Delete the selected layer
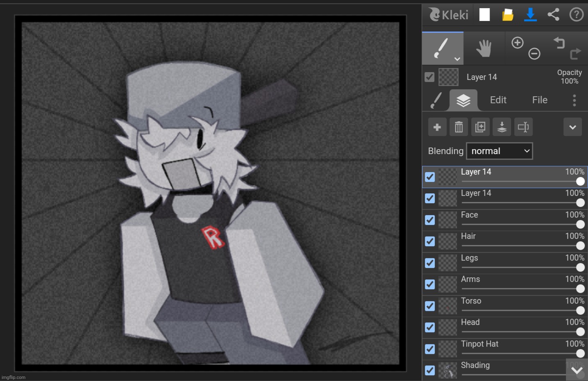Image resolution: width=588 pixels, height=381 pixels. (x=459, y=127)
